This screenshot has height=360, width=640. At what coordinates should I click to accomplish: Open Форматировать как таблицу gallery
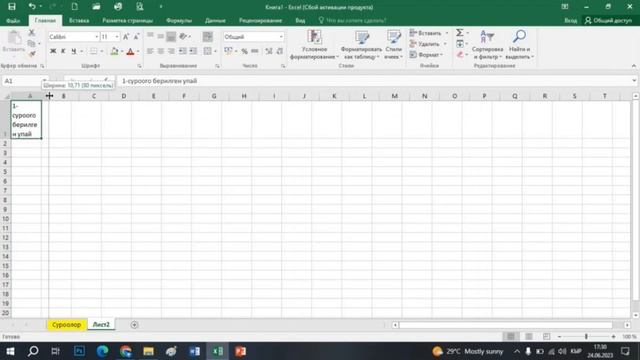361,45
